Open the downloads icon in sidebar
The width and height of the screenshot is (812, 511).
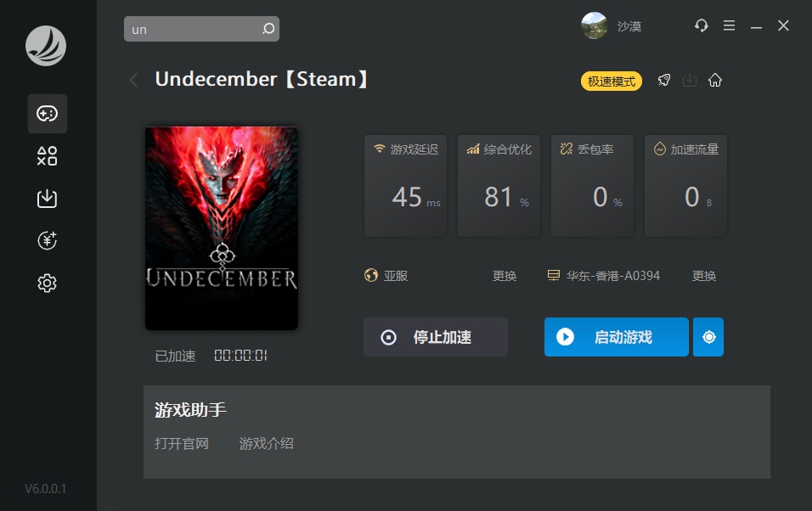47,199
